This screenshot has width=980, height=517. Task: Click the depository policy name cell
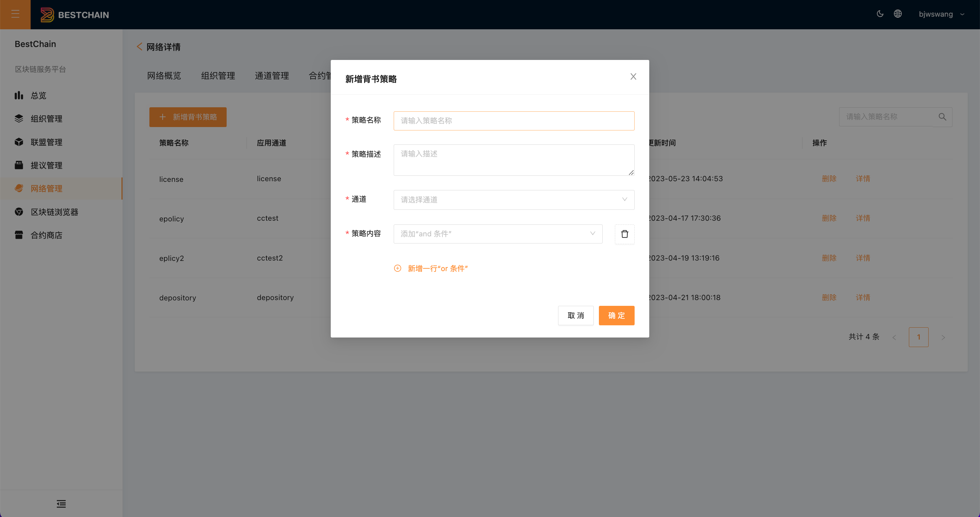point(178,298)
